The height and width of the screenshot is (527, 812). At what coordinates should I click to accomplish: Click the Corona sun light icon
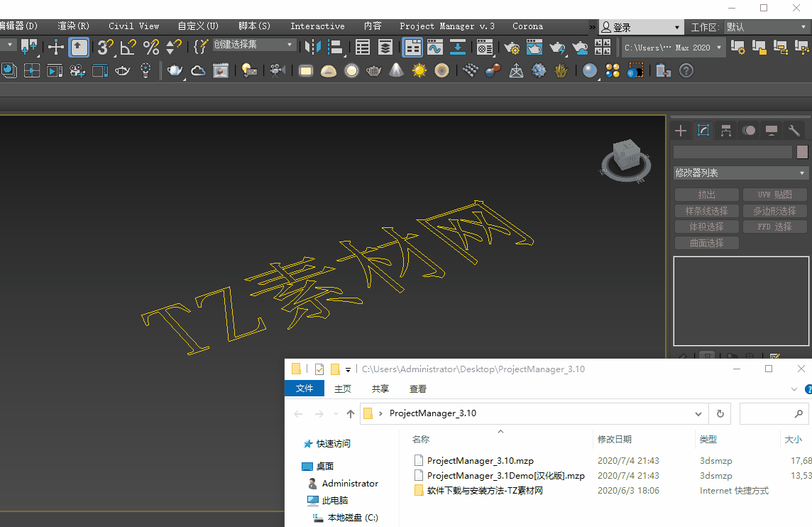[x=419, y=70]
